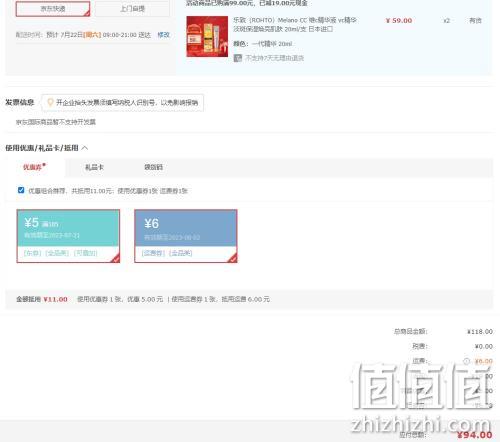Screen dimensions: 500x442
Task: Open ROHTO Melano CC product thumbnail
Action: coord(207,36)
